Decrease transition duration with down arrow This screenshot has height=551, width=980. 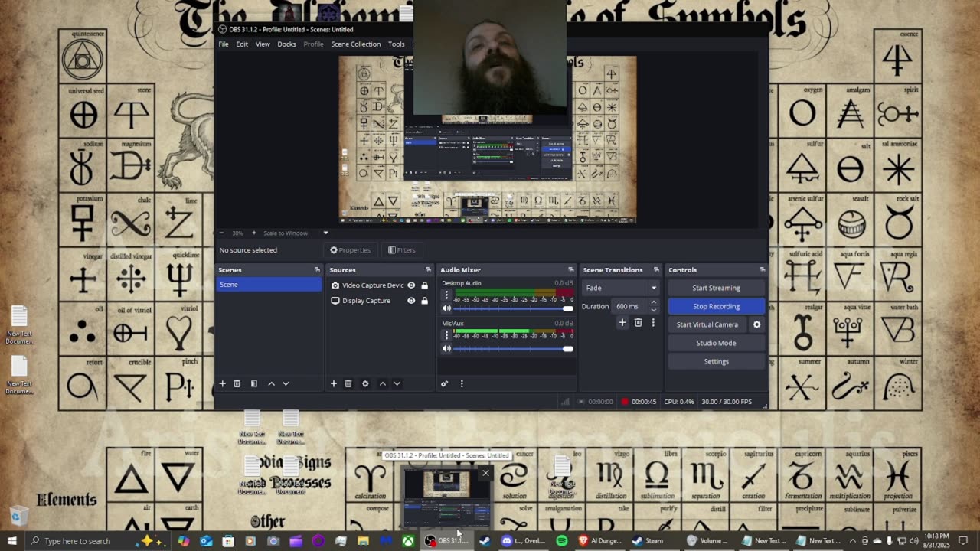click(653, 309)
